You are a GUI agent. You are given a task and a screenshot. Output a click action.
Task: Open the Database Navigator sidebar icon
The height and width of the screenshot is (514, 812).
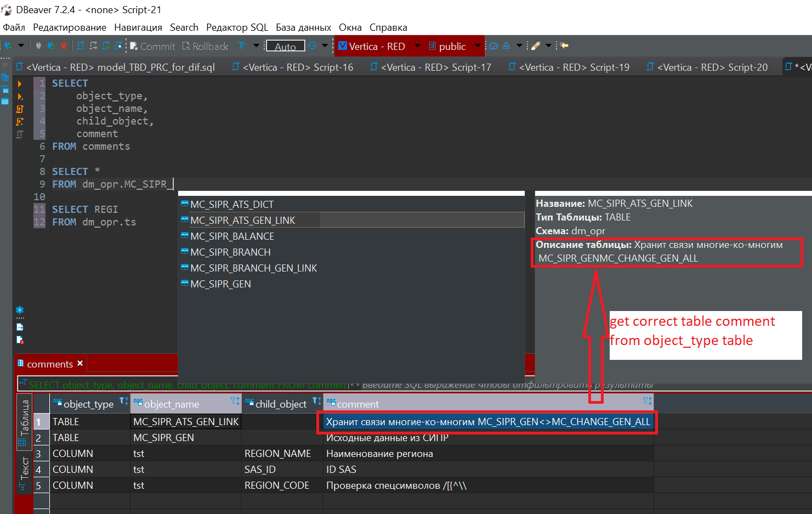click(5, 77)
